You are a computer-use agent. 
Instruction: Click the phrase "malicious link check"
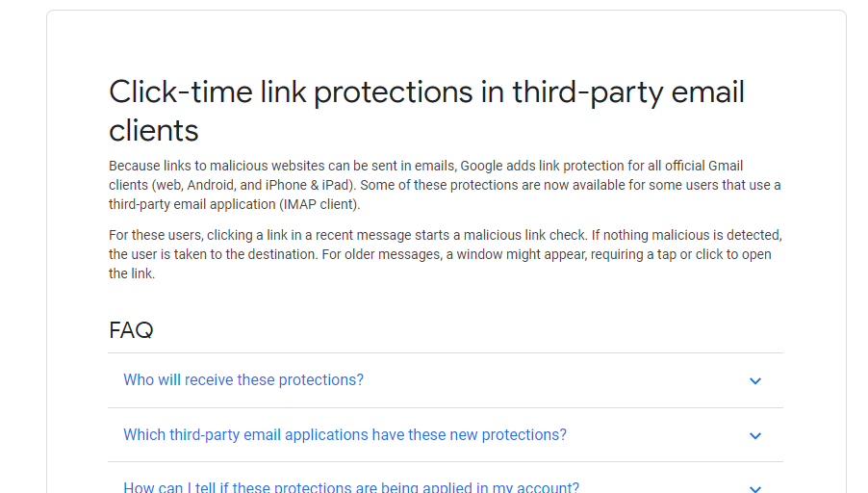524,235
